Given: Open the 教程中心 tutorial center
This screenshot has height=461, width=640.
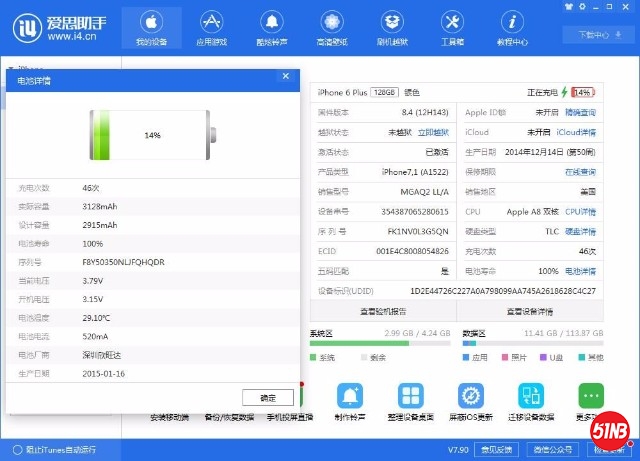Looking at the screenshot, I should click(x=513, y=27).
